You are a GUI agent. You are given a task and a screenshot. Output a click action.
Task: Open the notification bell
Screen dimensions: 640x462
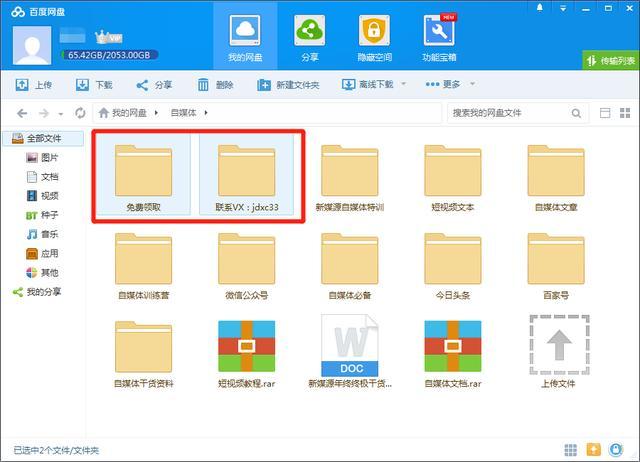pos(540,8)
